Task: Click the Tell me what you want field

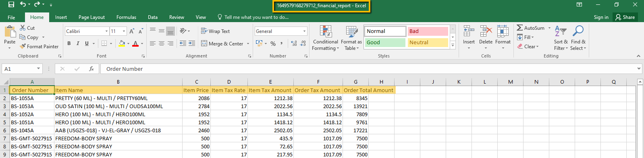Action: click(253, 17)
